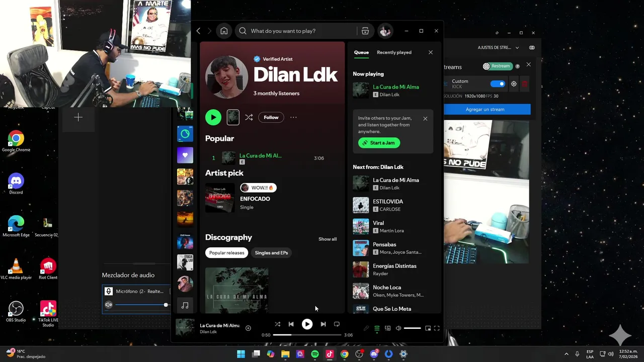Enter Spotify full screen mode

coord(437,328)
